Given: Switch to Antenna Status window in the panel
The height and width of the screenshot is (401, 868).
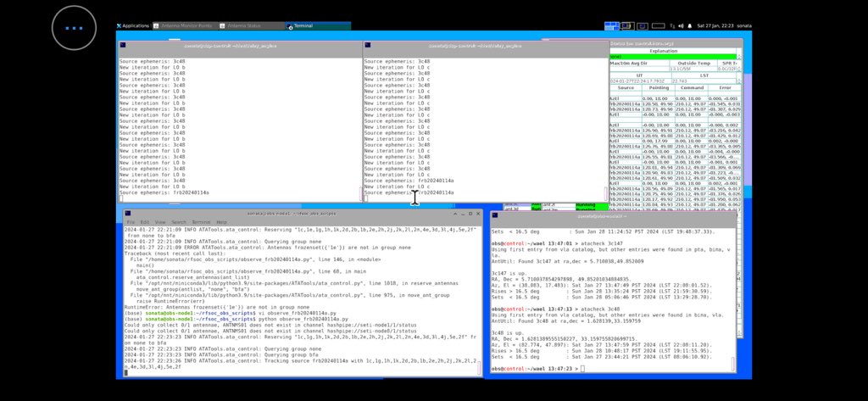Looking at the screenshot, I should (251, 25).
